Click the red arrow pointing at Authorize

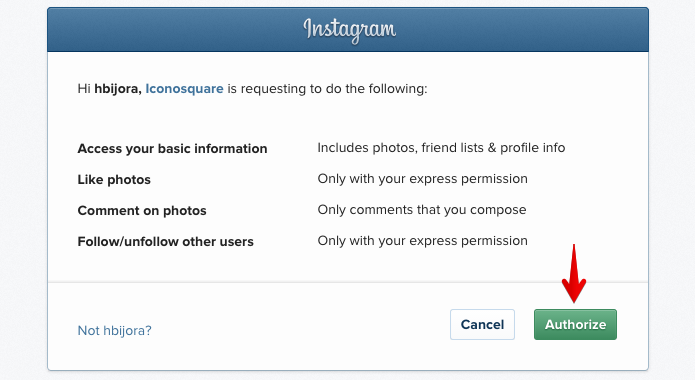[574, 274]
